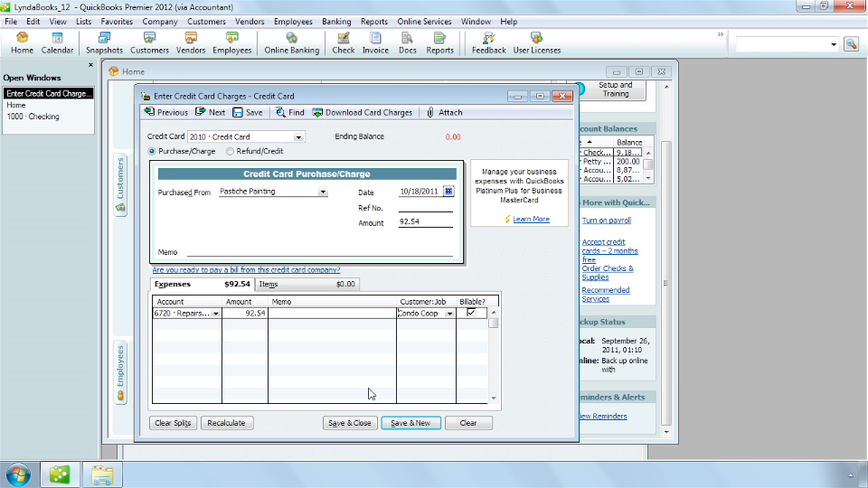Click the QuickBooks taskbar icon
The width and height of the screenshot is (868, 488).
[x=60, y=474]
